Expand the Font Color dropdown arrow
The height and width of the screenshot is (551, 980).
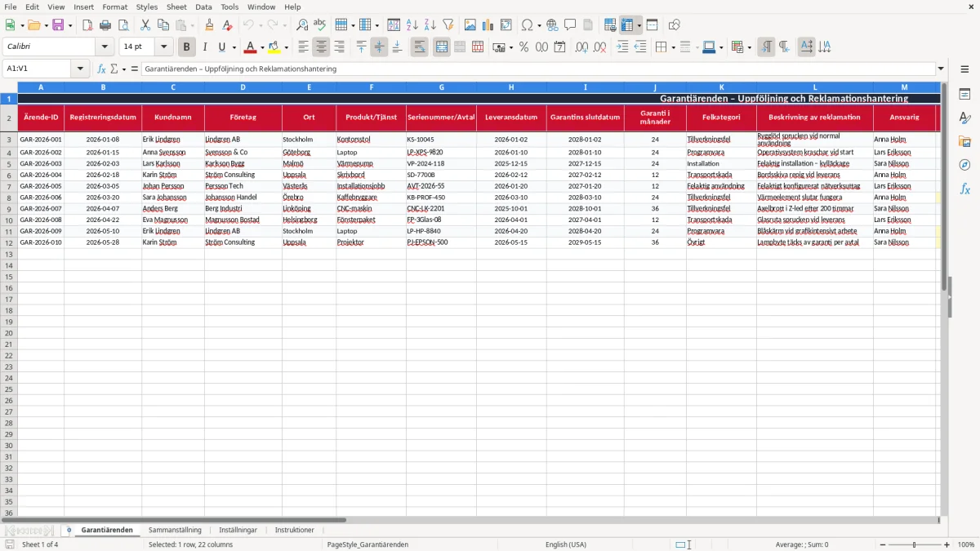point(262,47)
